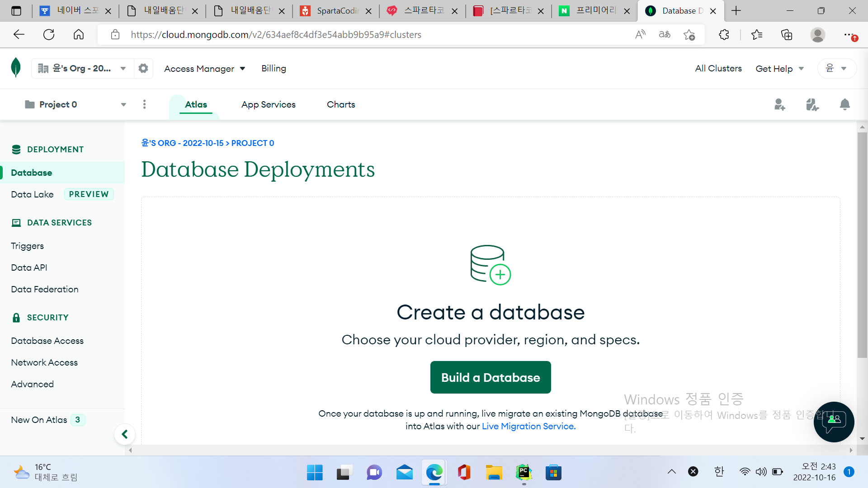This screenshot has width=868, height=488.
Task: Go to the browser home page
Action: coord(79,34)
